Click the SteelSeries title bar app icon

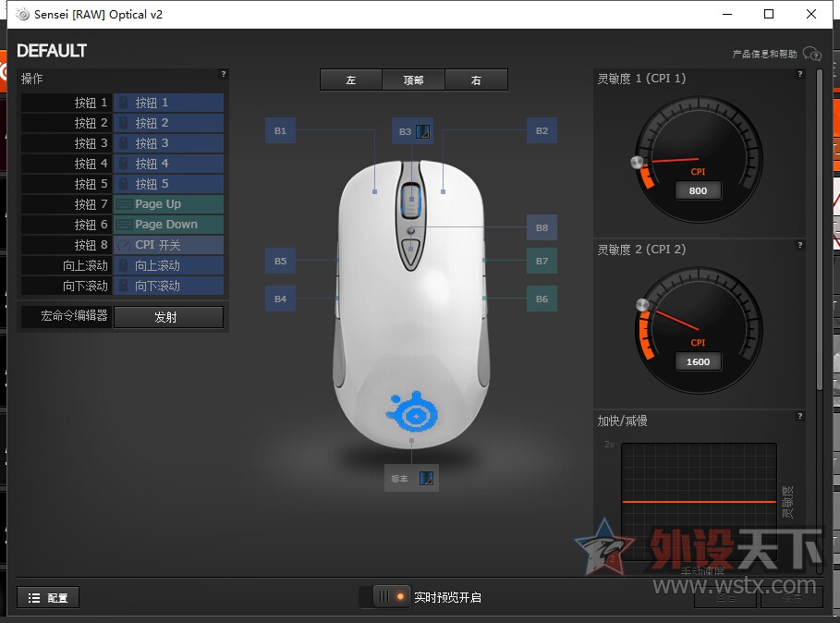pos(22,15)
